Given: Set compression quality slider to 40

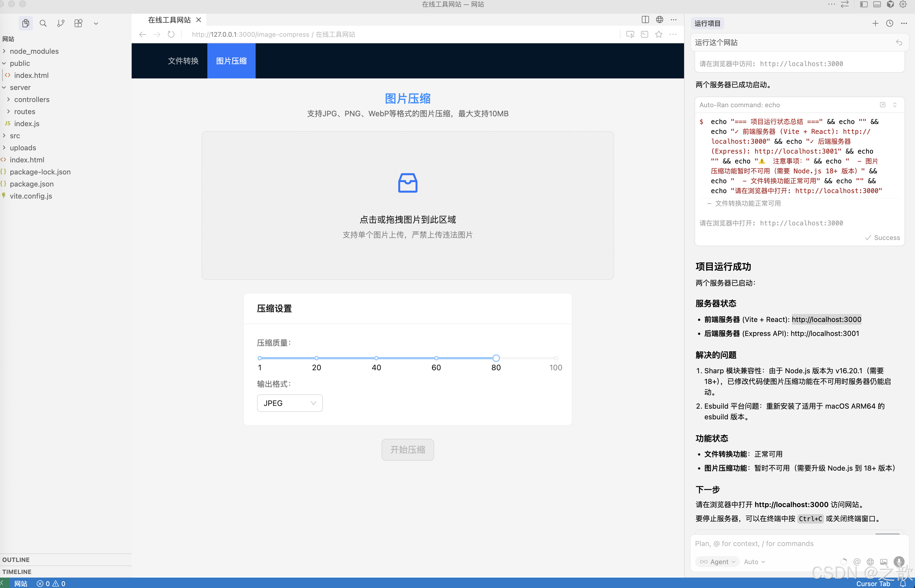Looking at the screenshot, I should point(376,358).
